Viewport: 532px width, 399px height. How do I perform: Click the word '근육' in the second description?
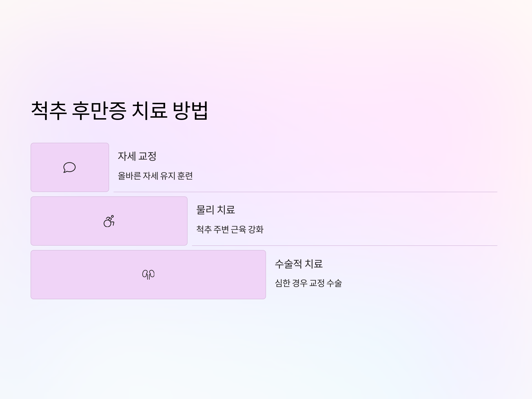click(238, 229)
